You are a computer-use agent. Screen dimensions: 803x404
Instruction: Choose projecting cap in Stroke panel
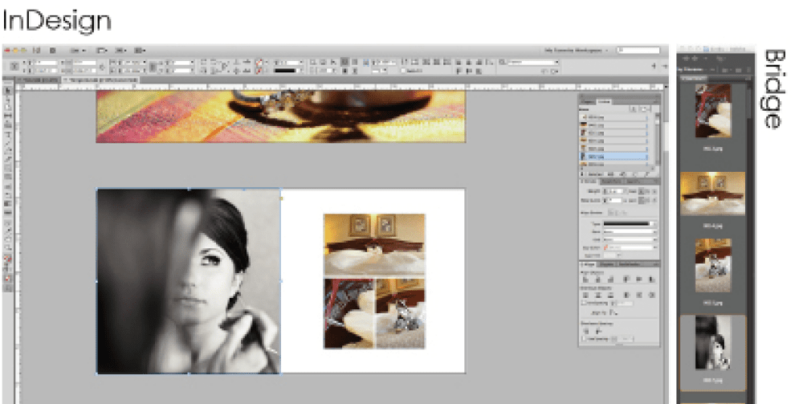[x=654, y=191]
